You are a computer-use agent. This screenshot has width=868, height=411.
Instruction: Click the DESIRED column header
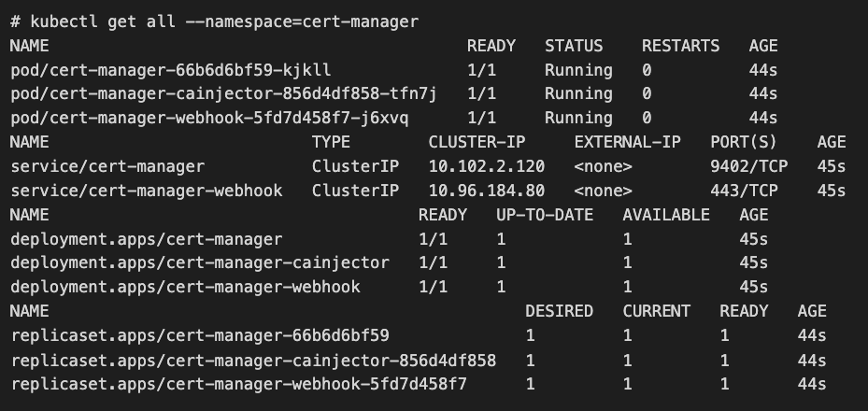[x=559, y=311]
